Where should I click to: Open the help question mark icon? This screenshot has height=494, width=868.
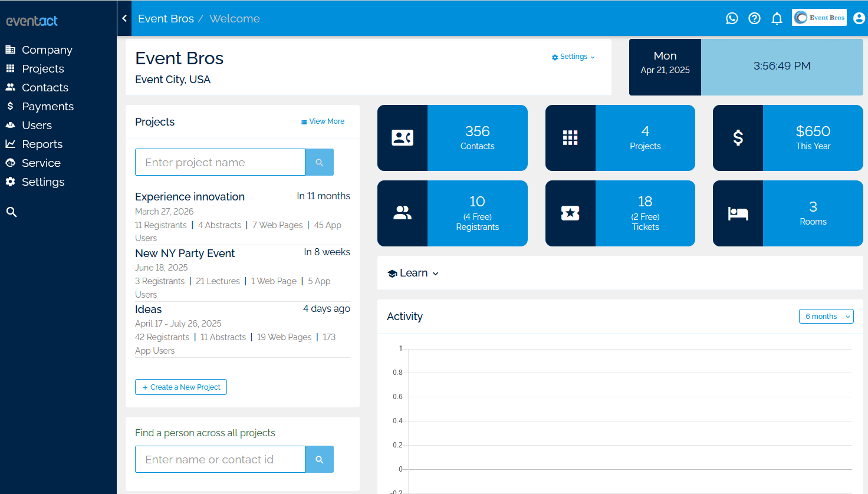[x=754, y=18]
